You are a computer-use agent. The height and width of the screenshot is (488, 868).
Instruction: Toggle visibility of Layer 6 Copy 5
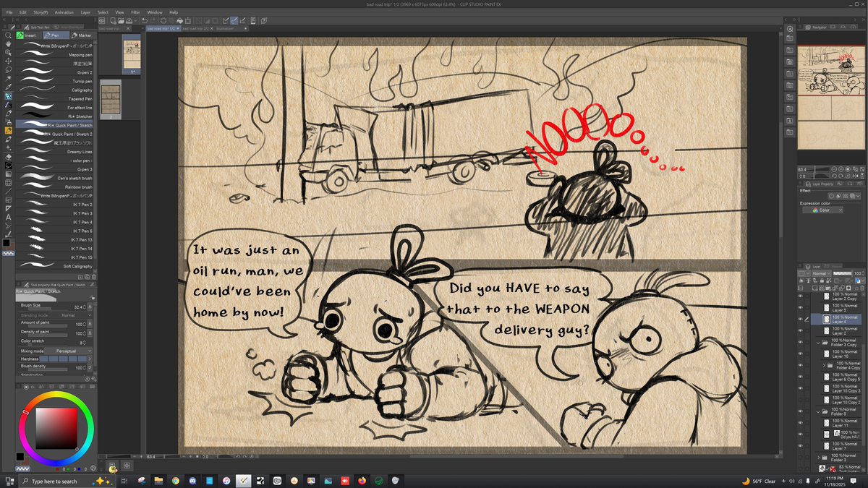tap(800, 377)
